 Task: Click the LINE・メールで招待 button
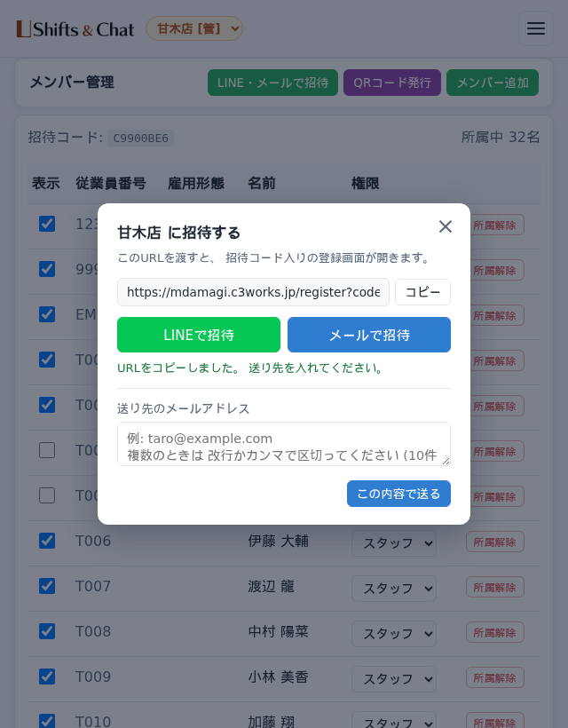tap(272, 83)
